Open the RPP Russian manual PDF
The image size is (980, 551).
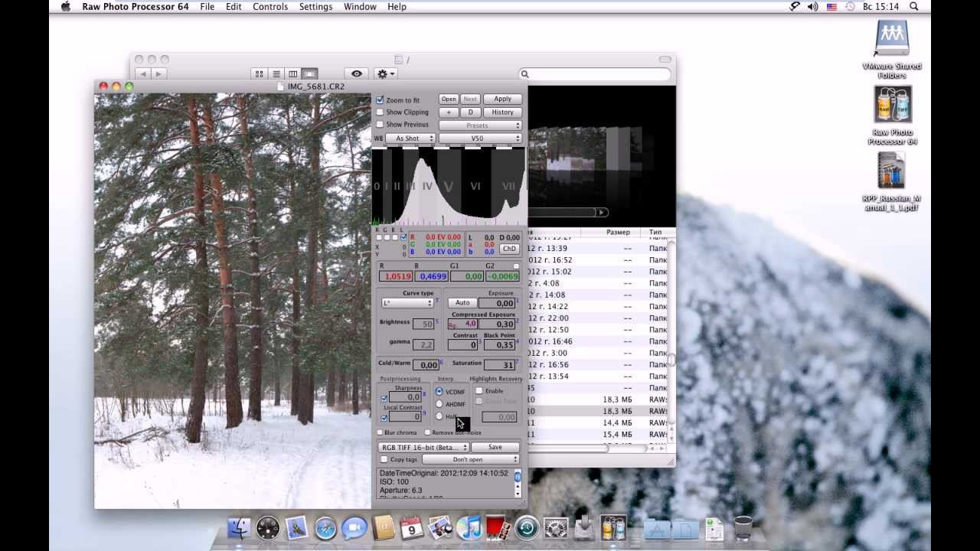pyautogui.click(x=891, y=171)
